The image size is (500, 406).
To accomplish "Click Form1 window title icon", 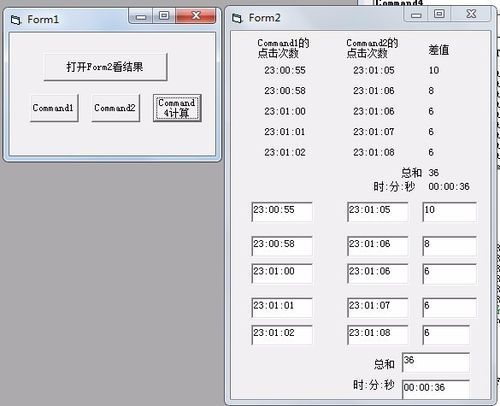I will pyautogui.click(x=15, y=20).
